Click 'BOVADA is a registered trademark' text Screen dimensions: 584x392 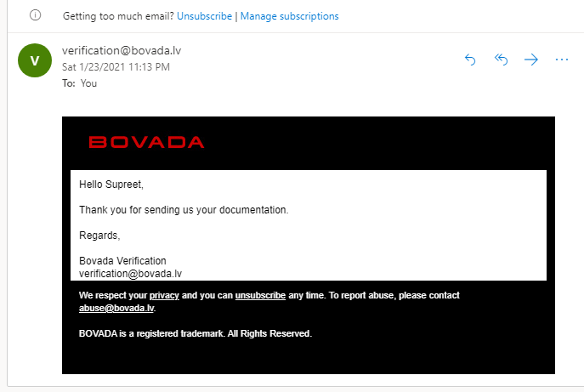click(196, 333)
